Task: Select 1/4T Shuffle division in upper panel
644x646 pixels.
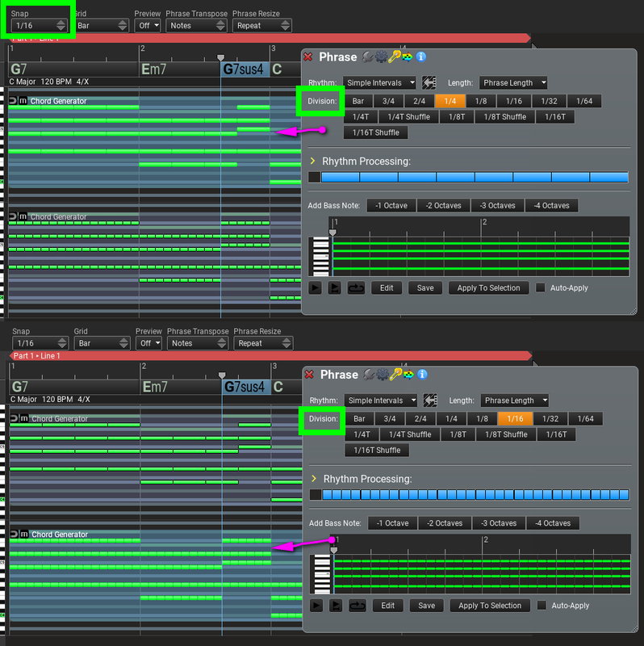Action: pos(408,116)
